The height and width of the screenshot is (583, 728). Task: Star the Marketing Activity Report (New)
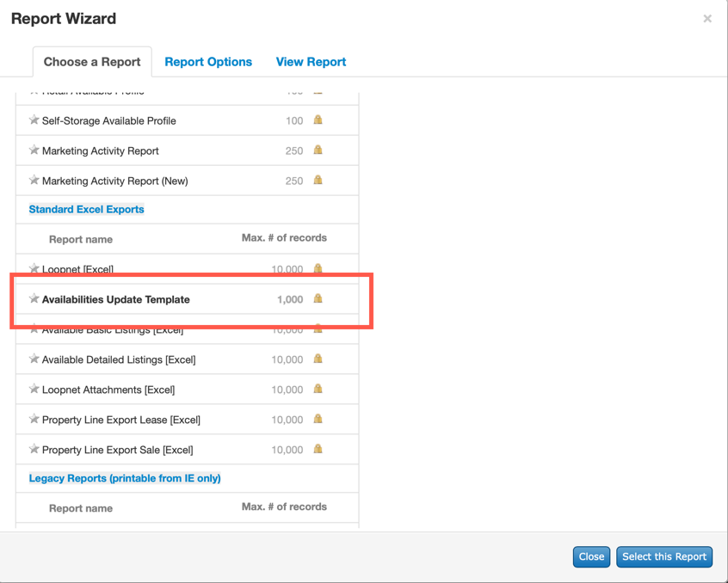34,181
